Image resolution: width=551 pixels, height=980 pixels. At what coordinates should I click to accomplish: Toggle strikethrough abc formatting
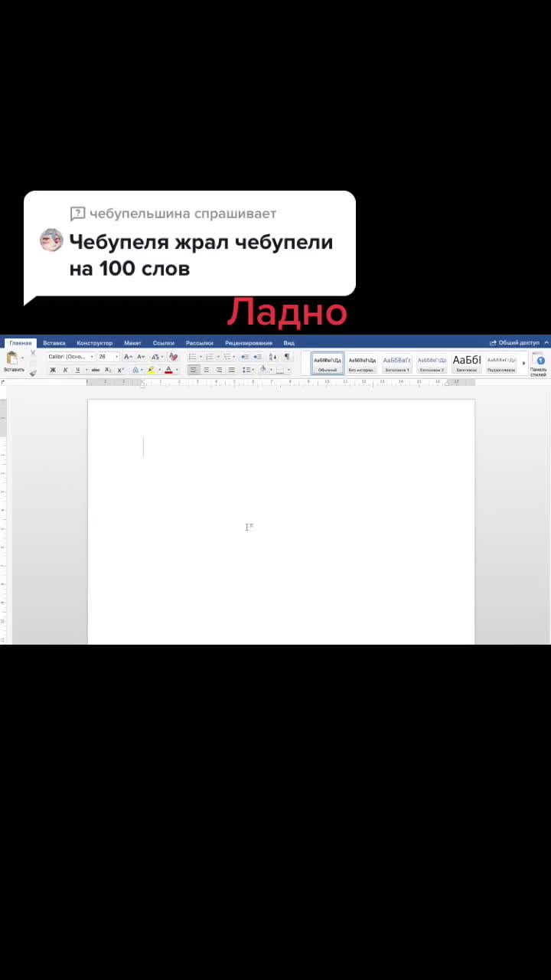pos(96,370)
